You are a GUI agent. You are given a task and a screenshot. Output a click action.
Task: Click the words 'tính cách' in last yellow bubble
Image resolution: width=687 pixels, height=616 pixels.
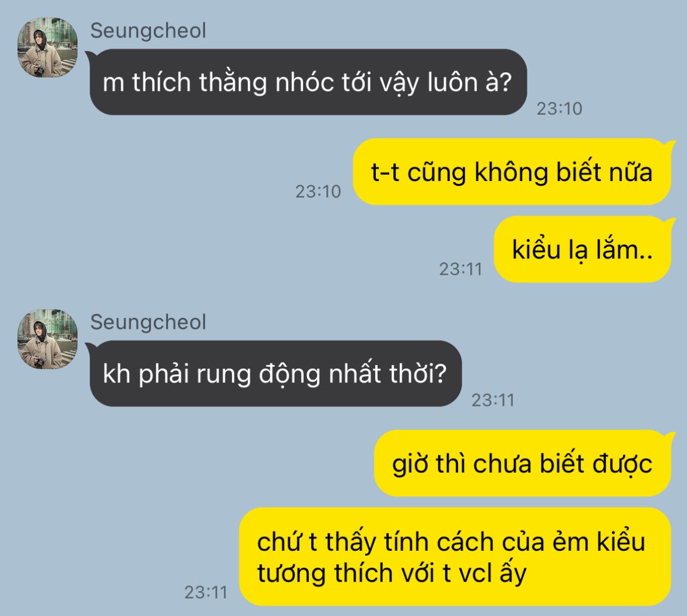pyautogui.click(x=439, y=542)
